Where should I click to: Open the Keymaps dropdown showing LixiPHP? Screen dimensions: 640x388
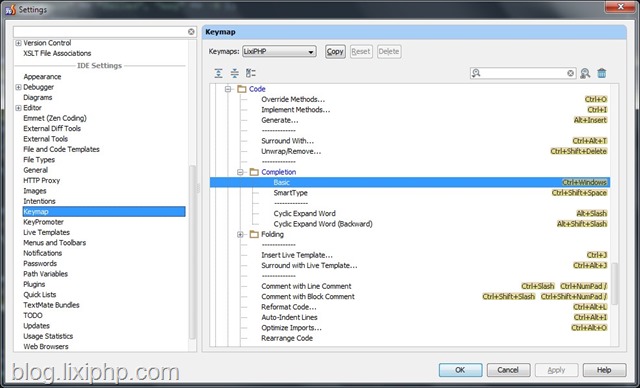point(279,51)
